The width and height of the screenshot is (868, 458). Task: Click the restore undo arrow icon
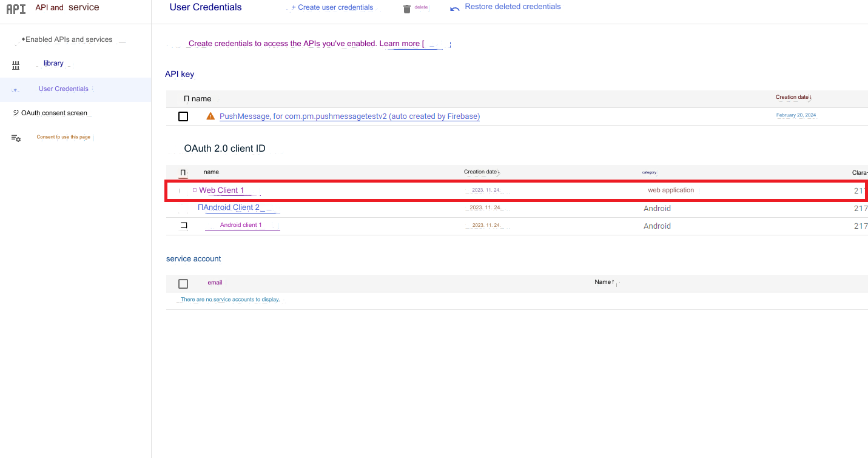tap(455, 9)
